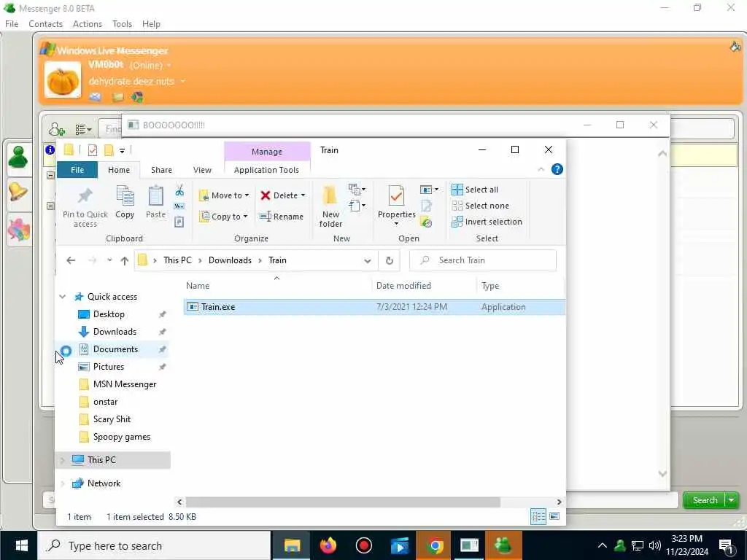
Task: Click the taskbar volume speaker icon
Action: point(655,545)
